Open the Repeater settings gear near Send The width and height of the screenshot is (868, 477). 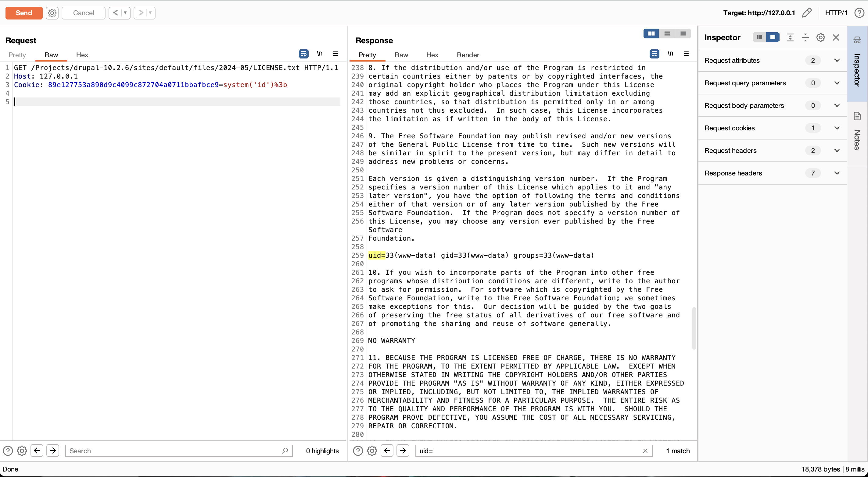pyautogui.click(x=52, y=13)
